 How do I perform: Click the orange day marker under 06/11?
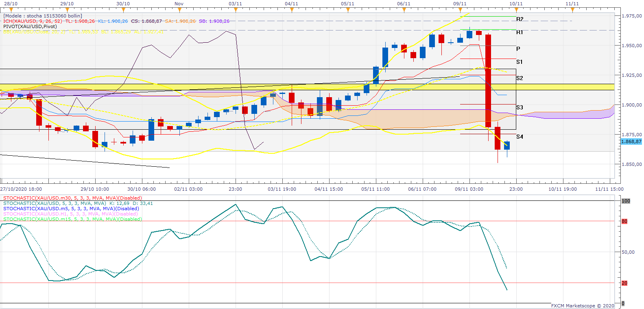(x=404, y=9)
